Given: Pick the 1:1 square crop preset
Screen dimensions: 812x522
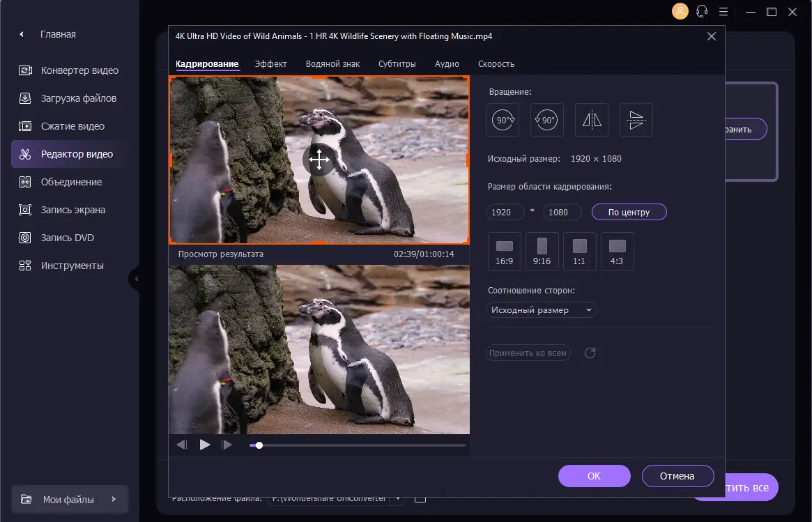Looking at the screenshot, I should pyautogui.click(x=579, y=251).
